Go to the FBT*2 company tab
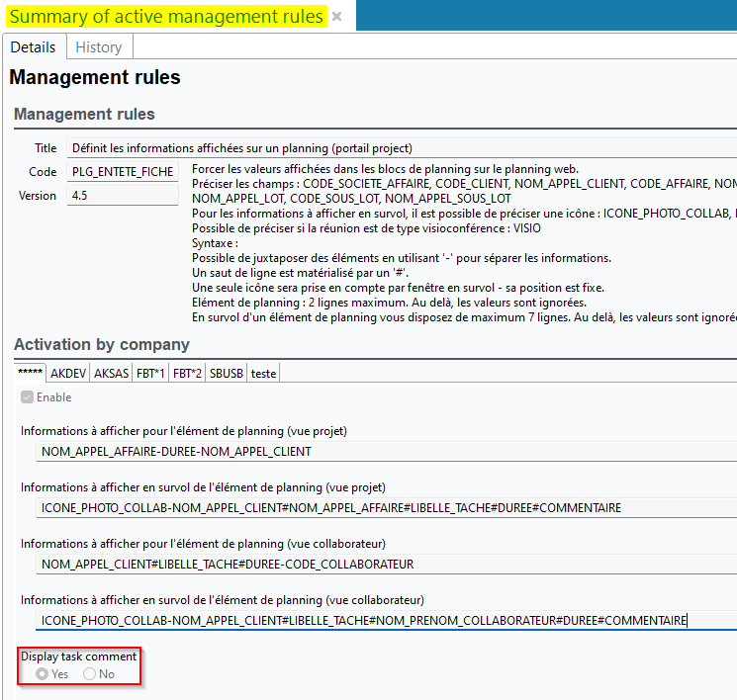Image resolution: width=737 pixels, height=700 pixels. coord(187,373)
